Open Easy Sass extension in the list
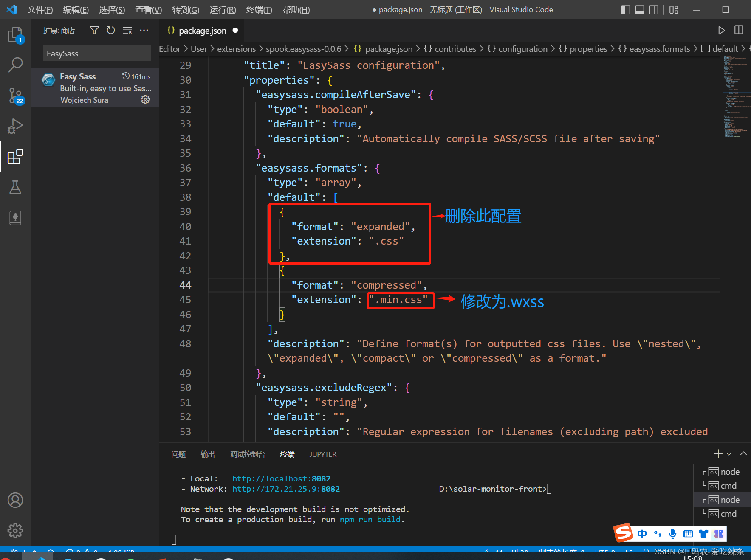 [95, 88]
